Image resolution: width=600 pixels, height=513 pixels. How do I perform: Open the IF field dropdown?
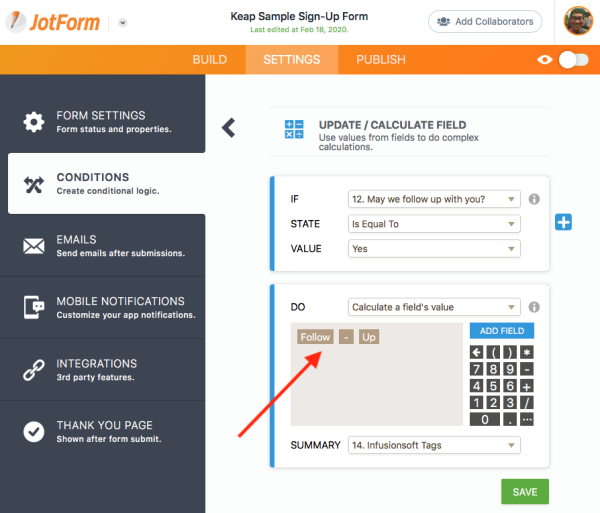434,199
